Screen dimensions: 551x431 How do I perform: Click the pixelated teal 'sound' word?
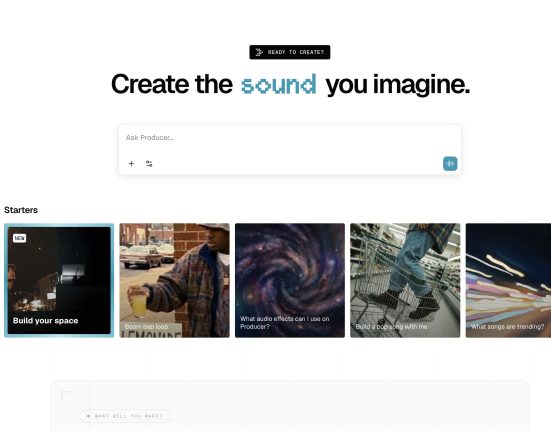coord(279,84)
